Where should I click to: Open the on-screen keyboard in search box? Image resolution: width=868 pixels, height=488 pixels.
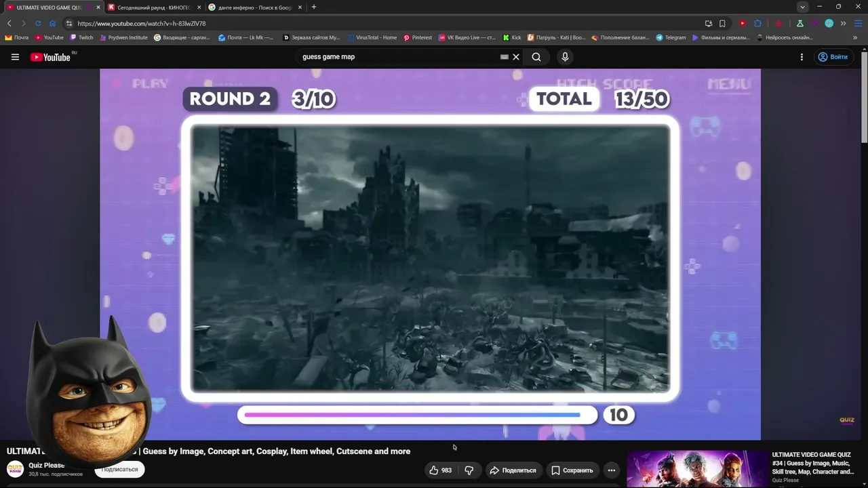[504, 57]
